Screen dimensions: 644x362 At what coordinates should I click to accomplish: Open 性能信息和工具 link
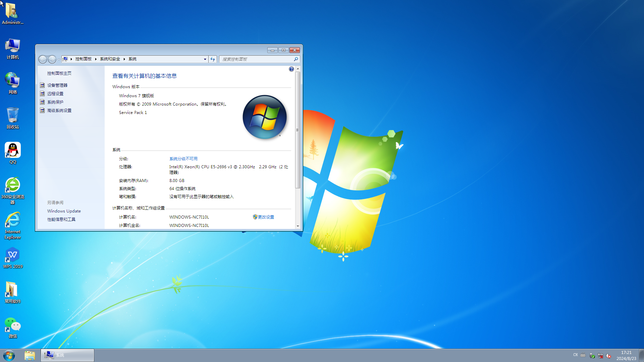tap(61, 219)
